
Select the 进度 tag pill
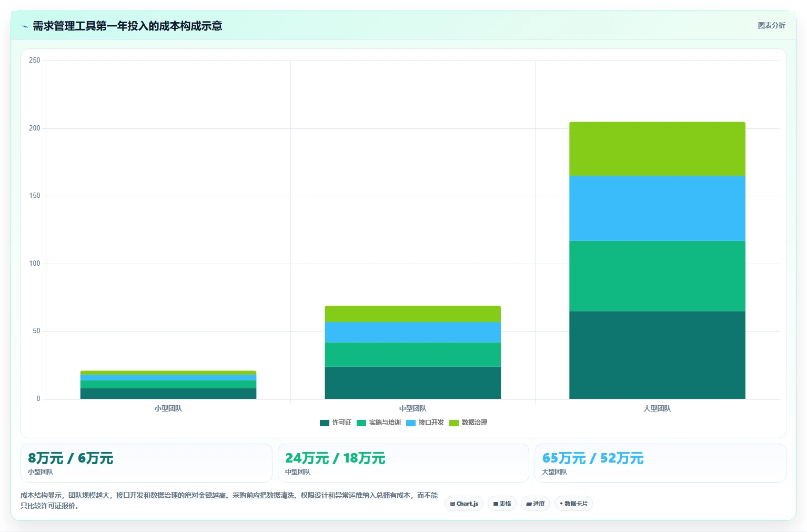[x=536, y=504]
